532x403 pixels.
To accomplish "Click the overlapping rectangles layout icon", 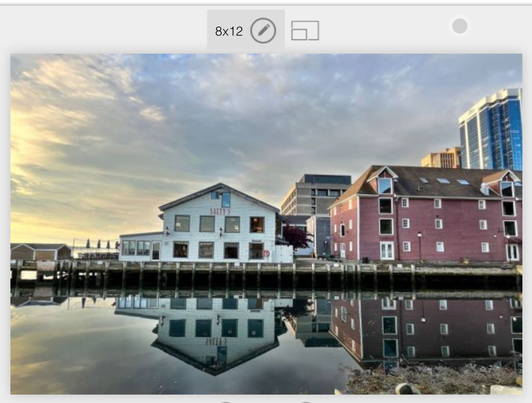I will click(305, 30).
